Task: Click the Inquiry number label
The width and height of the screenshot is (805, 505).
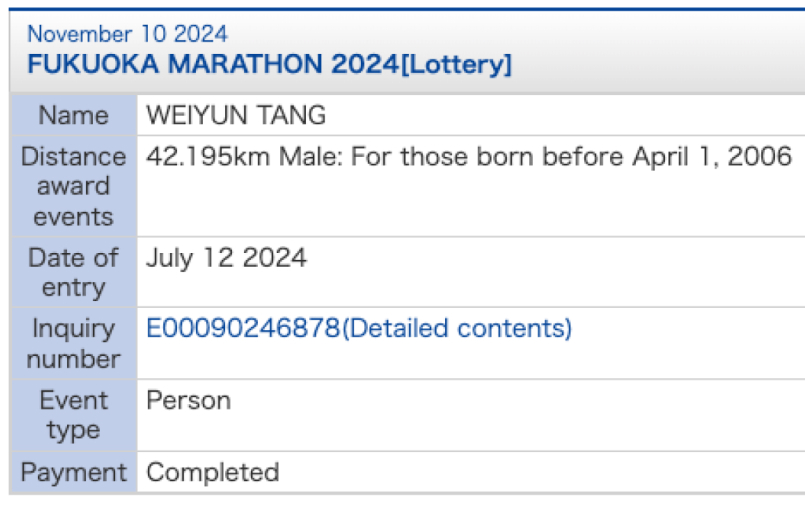Action: tap(73, 343)
